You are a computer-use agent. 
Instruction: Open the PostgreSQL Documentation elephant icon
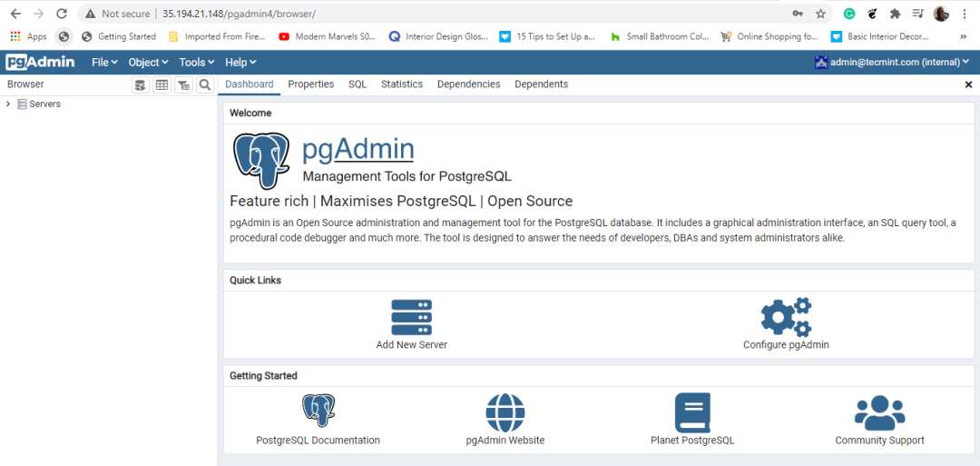[318, 411]
